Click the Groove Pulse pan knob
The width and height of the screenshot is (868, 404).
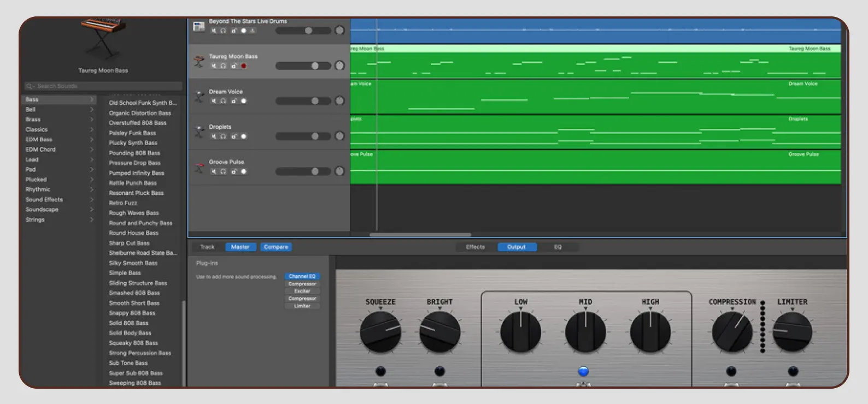click(x=339, y=171)
